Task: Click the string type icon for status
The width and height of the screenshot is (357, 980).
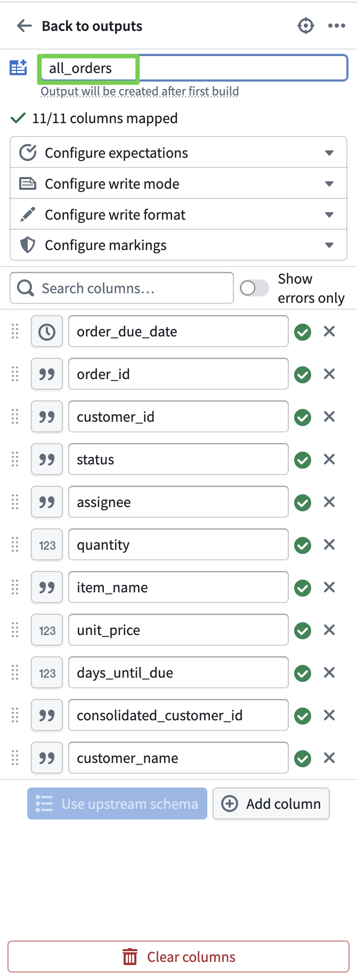Action: [x=47, y=460]
